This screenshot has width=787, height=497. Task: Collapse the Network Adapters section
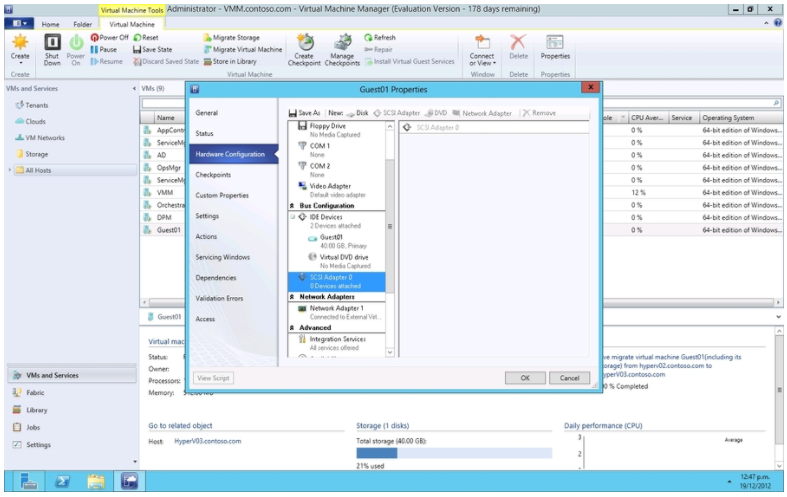[292, 297]
